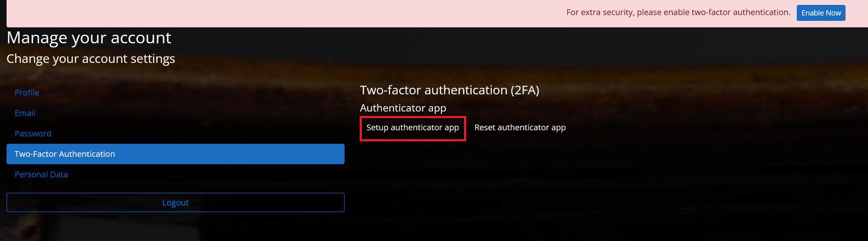Start setup of the authenticator app
The width and height of the screenshot is (868, 241).
pos(413,128)
